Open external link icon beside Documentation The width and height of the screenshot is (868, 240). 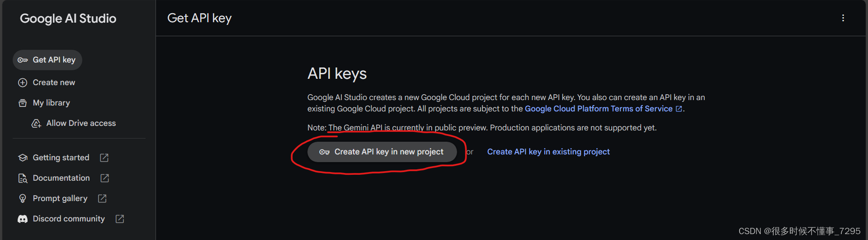105,178
